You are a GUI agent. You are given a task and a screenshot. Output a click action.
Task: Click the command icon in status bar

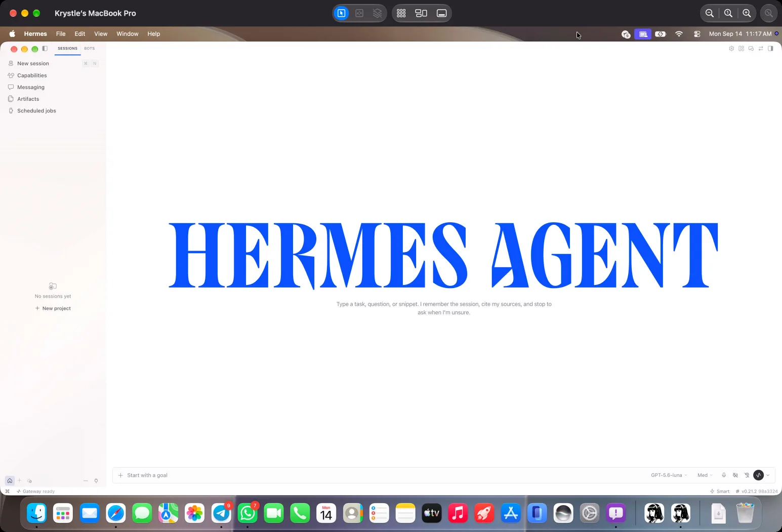[7, 492]
